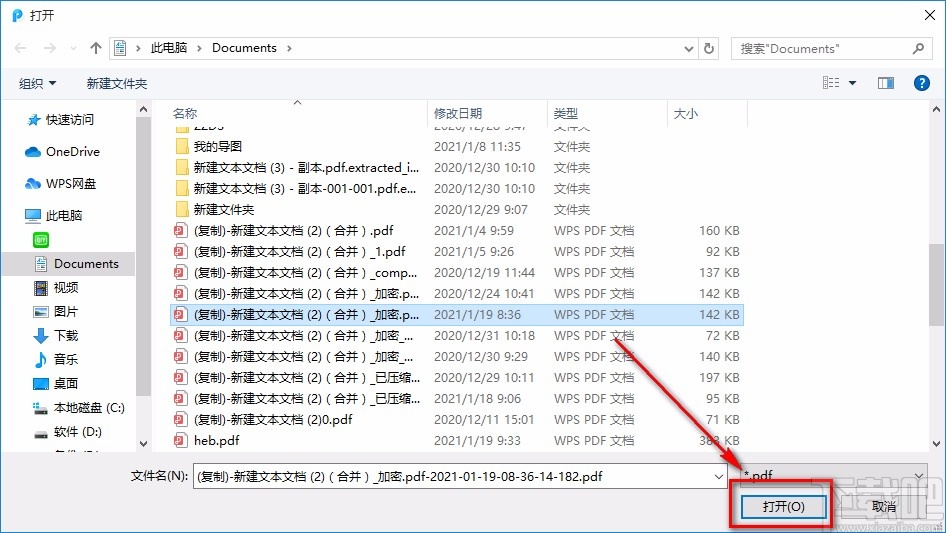The height and width of the screenshot is (533, 946).
Task: Click the green iQiyi icon under 此电脑
Action: click(x=41, y=240)
